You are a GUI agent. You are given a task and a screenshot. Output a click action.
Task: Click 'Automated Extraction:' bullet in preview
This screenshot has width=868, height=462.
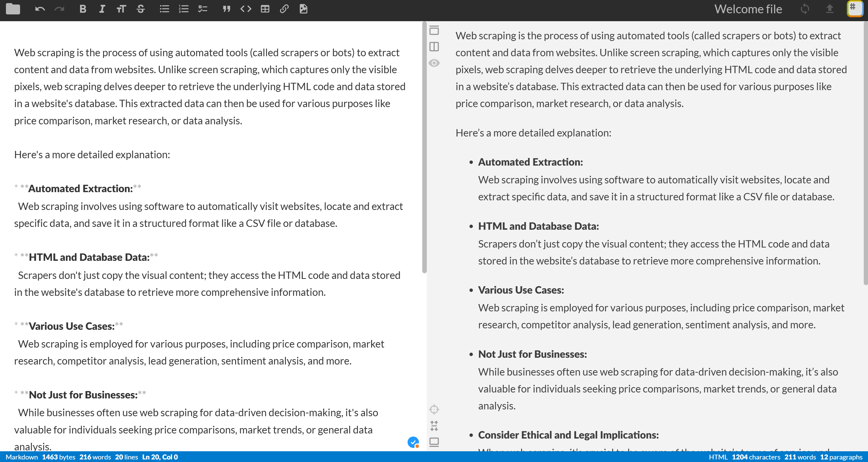pos(530,162)
